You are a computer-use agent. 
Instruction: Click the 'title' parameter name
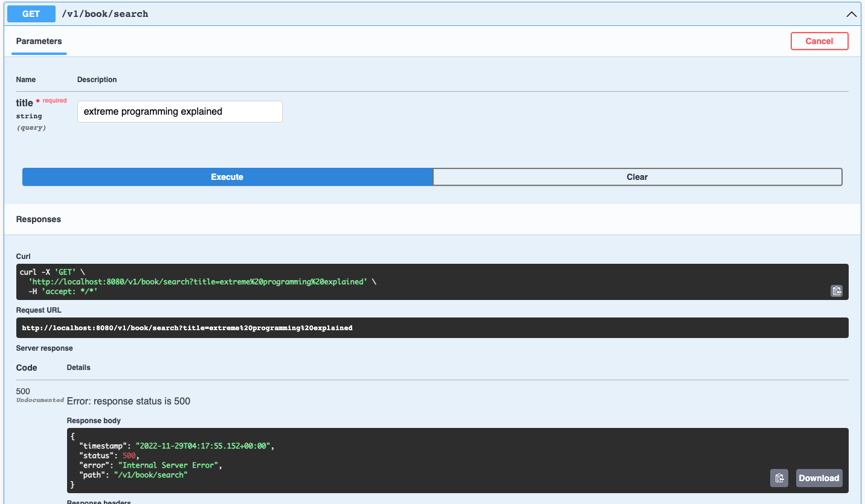tap(25, 103)
